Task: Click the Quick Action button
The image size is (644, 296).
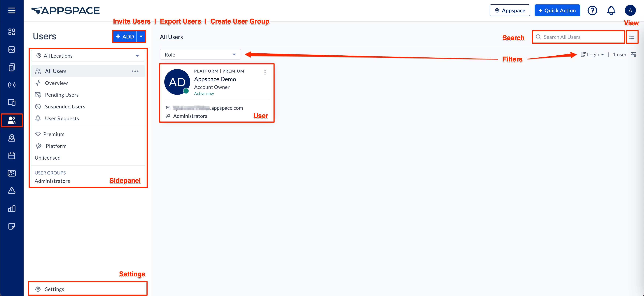Action: coord(557,10)
